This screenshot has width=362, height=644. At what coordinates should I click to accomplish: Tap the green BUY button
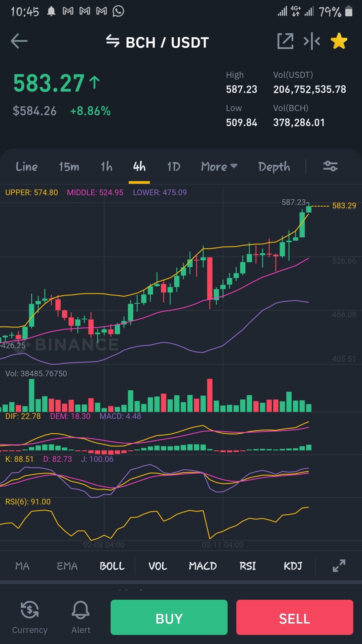point(169,617)
